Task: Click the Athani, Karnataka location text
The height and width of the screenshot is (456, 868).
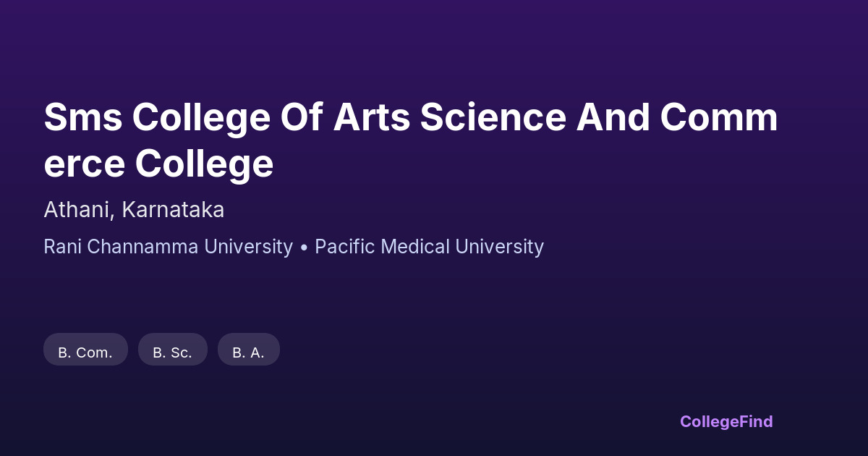Action: 134,210
